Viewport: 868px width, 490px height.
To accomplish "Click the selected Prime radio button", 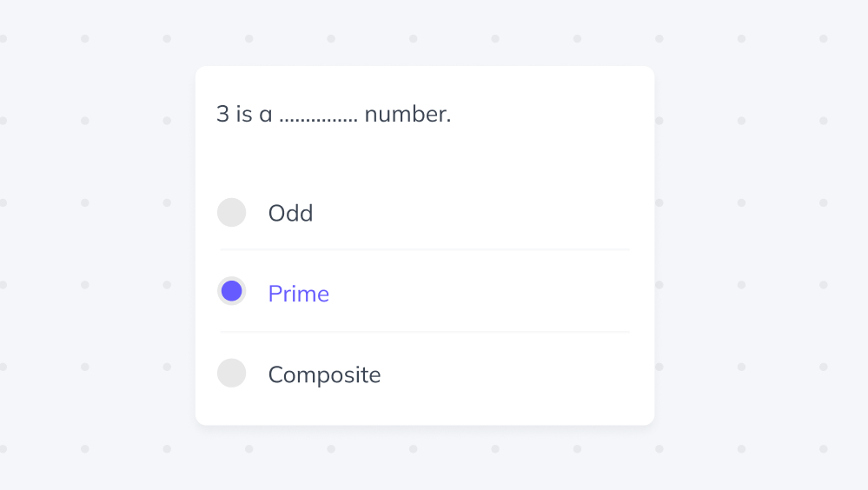I will 231,292.
